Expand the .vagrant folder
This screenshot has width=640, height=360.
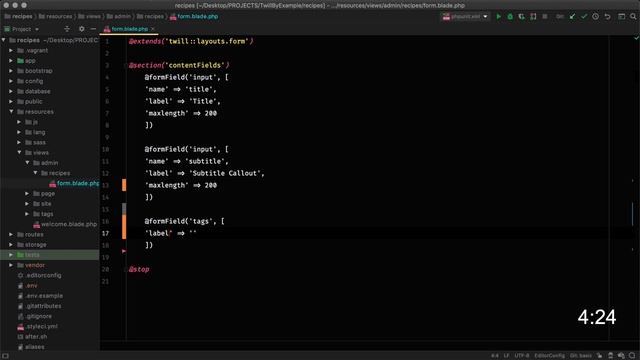coord(11,50)
